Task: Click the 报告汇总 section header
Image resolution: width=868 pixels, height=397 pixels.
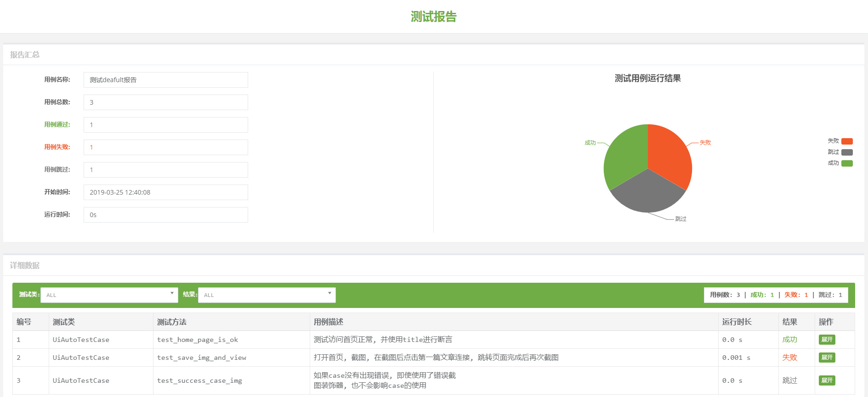Action: coord(25,55)
